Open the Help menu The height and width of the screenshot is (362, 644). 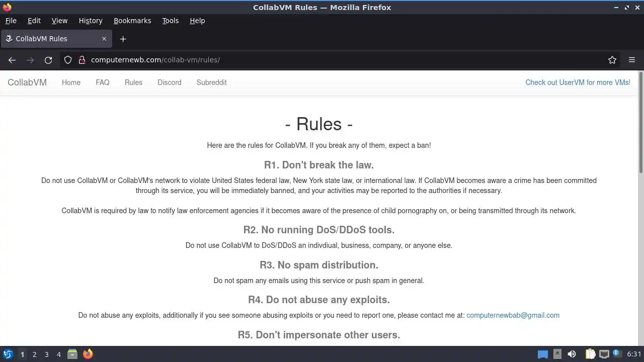point(197,21)
